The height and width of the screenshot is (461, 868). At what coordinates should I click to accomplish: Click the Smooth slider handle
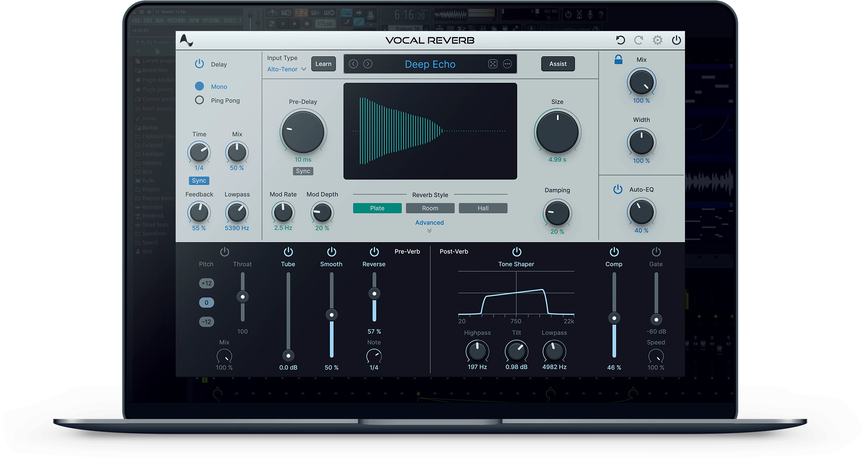(331, 315)
